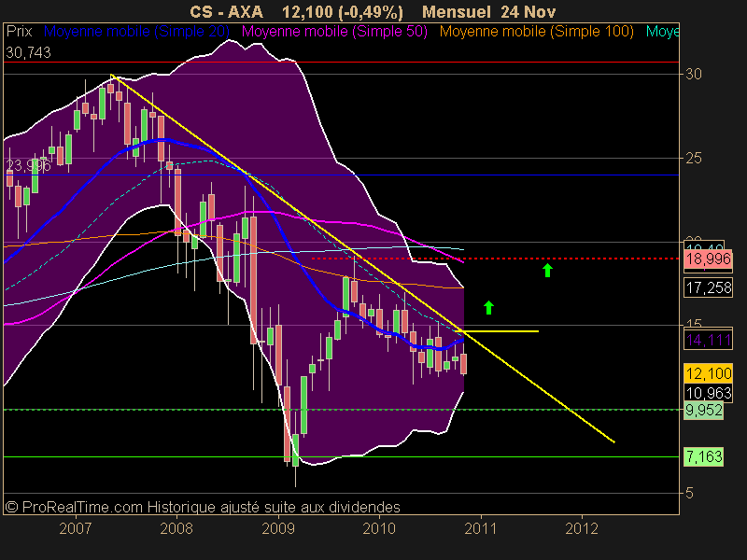Click the "2011" year label on time axis
Viewport: 747px width, 560px height.
tap(481, 528)
